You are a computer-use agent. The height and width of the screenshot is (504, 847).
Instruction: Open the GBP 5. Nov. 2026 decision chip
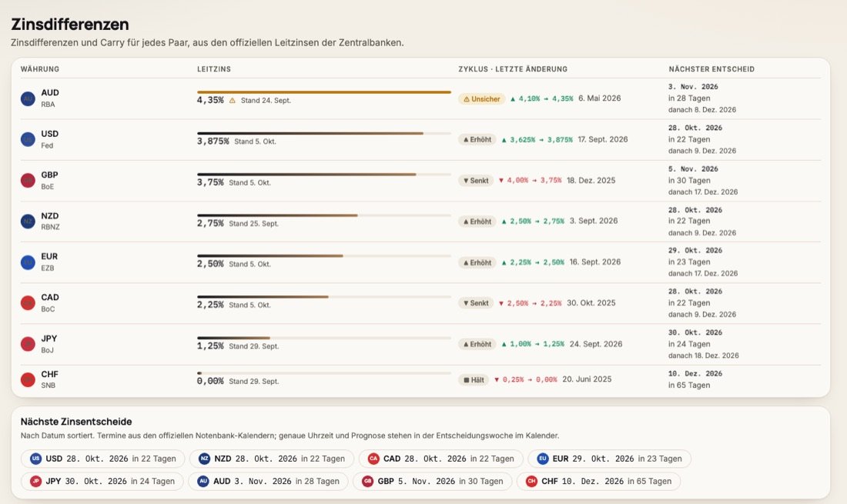(432, 482)
